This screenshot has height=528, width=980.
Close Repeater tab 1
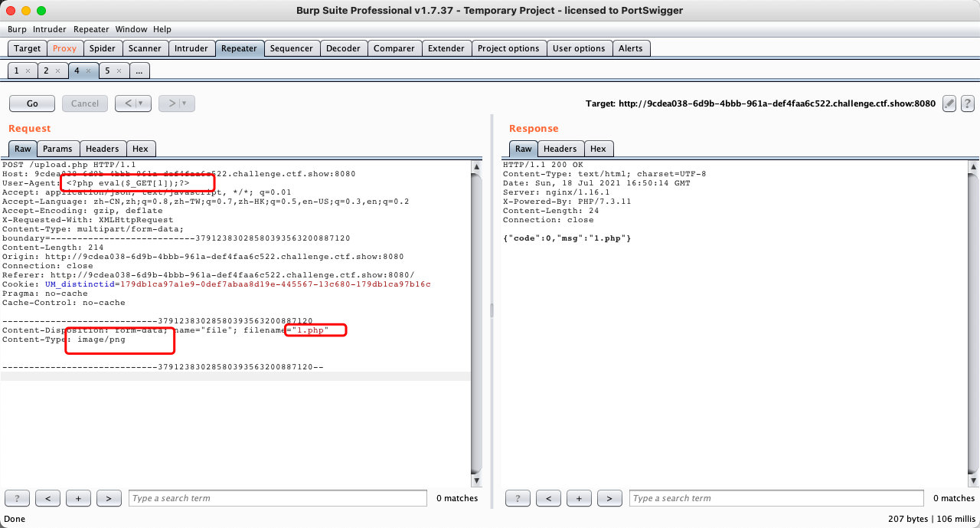pos(28,71)
